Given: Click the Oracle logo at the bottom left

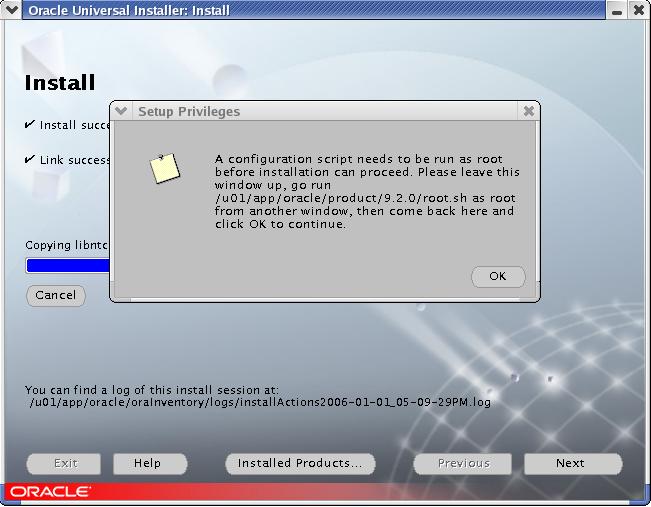Looking at the screenshot, I should click(49, 492).
